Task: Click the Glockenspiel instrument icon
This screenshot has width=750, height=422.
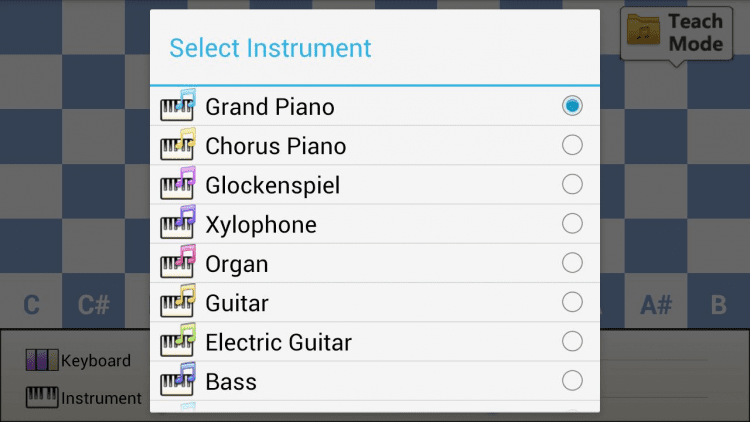Action: (178, 184)
